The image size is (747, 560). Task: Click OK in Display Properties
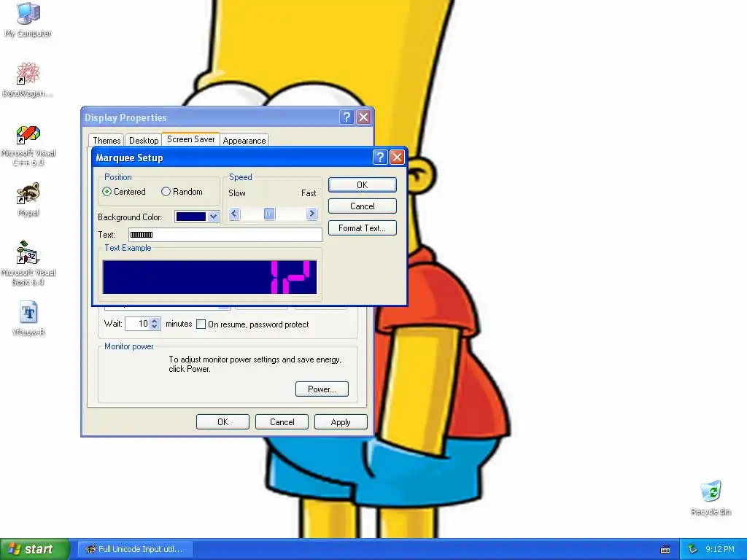[222, 422]
